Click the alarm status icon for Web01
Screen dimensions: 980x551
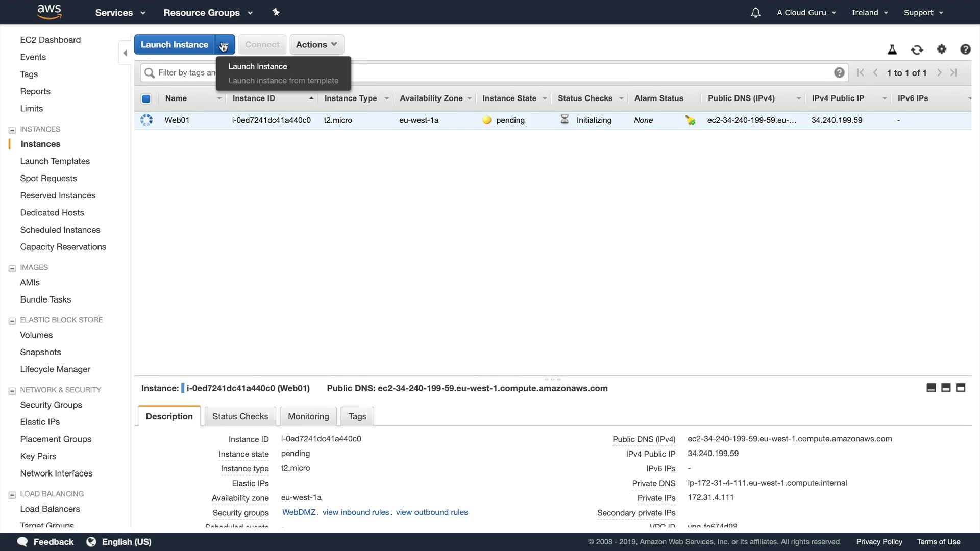[690, 120]
